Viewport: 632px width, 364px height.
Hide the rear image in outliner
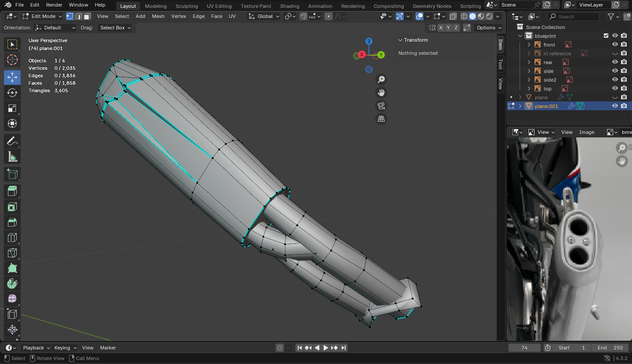615,62
